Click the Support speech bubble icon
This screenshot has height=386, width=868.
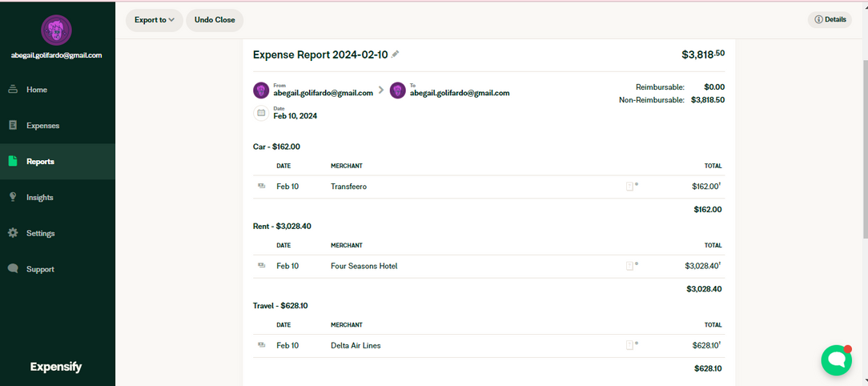pos(13,269)
